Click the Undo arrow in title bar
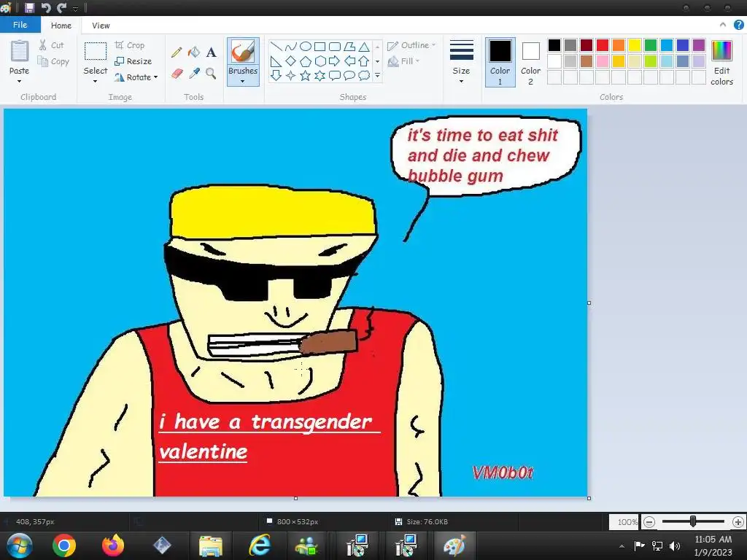The image size is (747, 560). 46,7
